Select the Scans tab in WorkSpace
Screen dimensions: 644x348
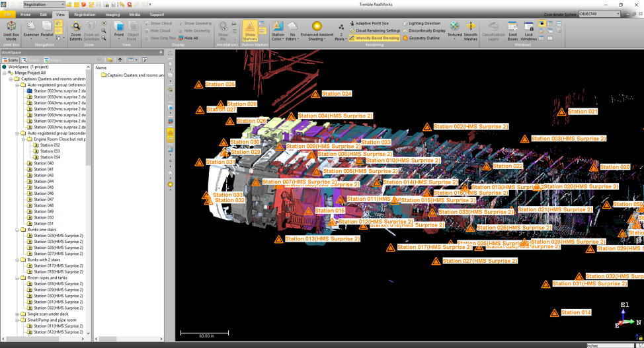coord(11,60)
